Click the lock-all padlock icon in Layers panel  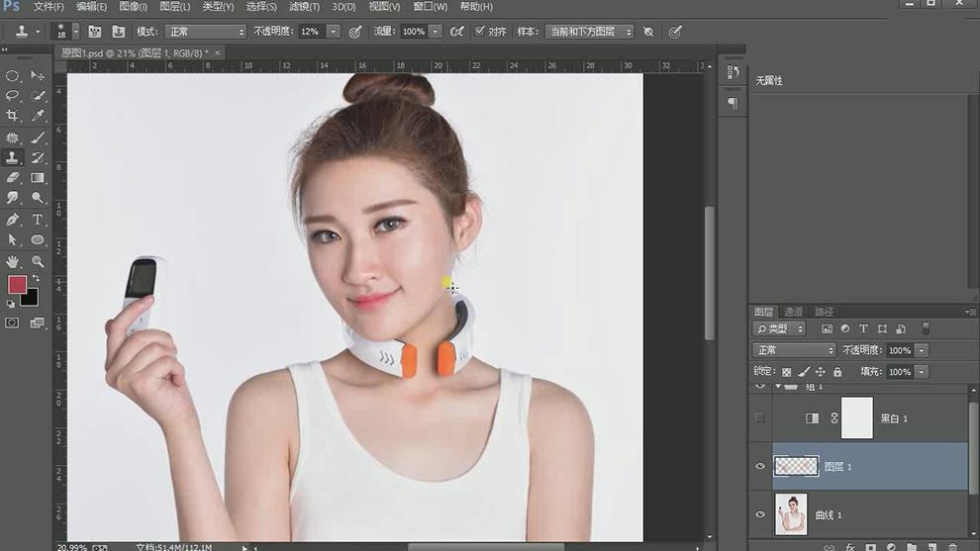(837, 372)
